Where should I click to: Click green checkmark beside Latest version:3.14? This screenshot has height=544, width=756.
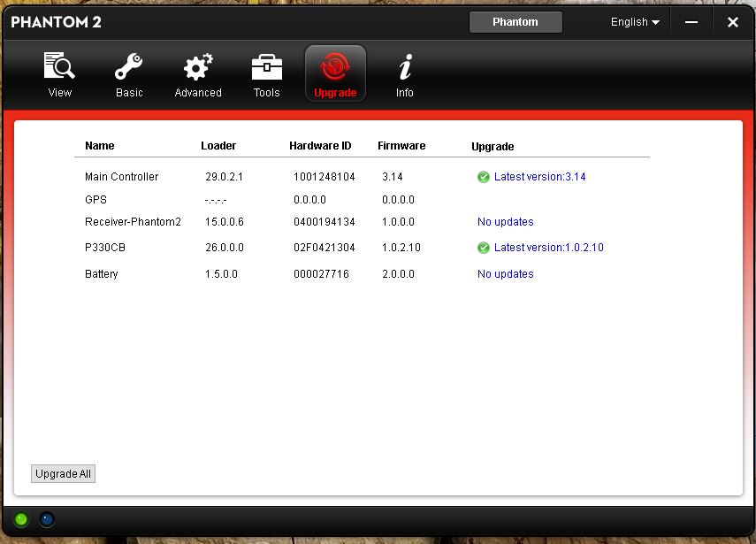coord(483,177)
